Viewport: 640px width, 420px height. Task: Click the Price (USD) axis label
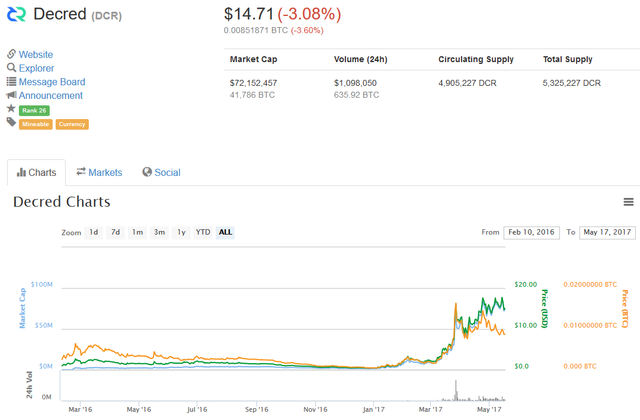pyautogui.click(x=544, y=309)
